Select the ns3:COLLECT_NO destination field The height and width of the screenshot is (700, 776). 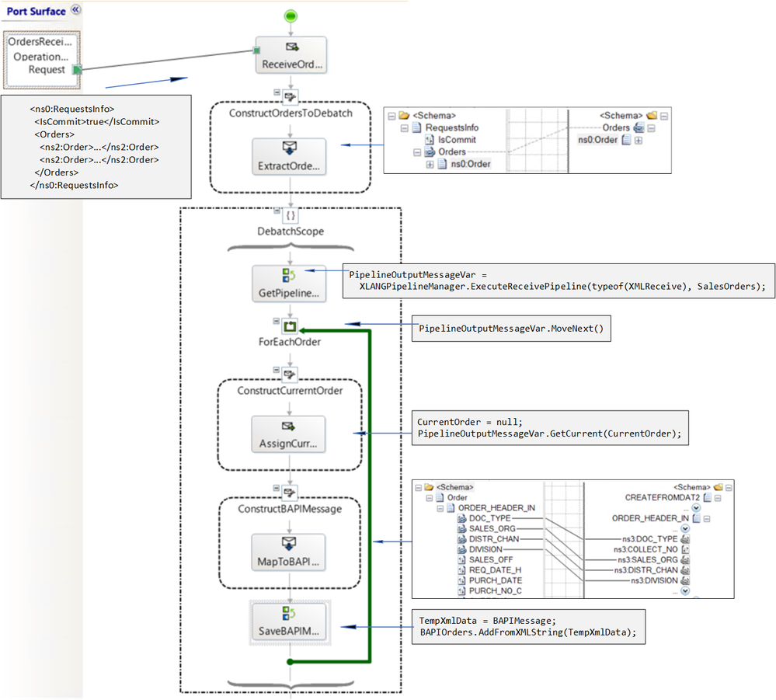click(646, 549)
